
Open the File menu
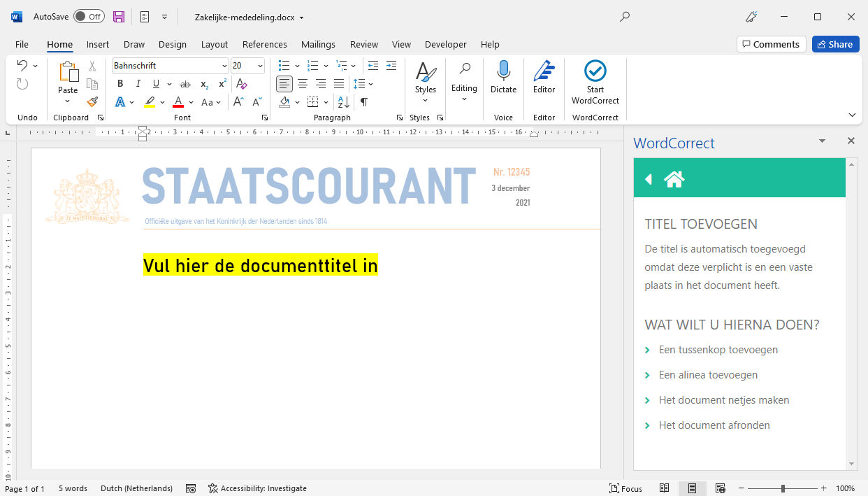coord(22,44)
